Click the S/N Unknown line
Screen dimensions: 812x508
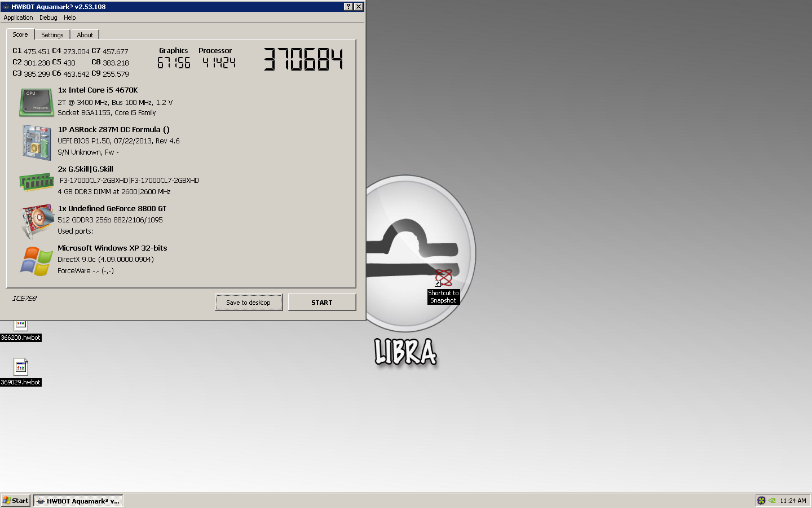[88, 152]
